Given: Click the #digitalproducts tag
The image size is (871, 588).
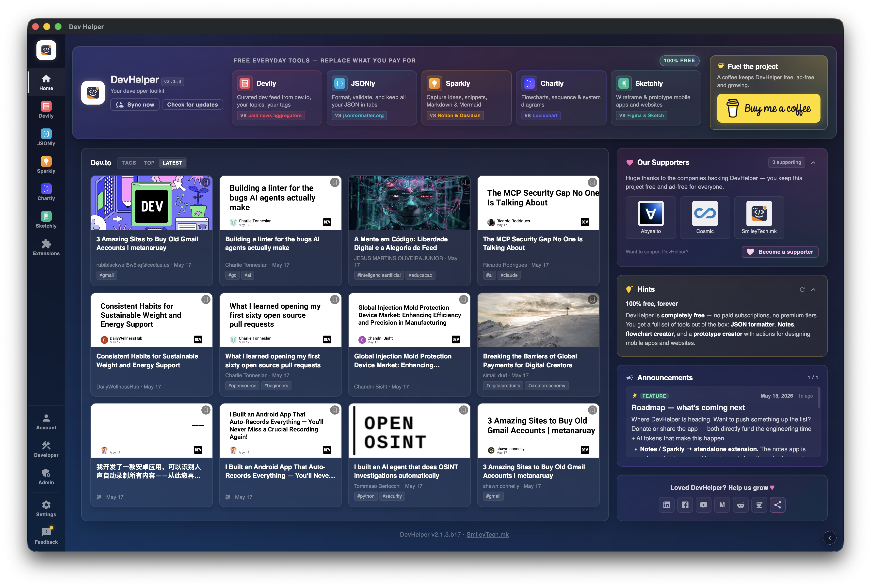Looking at the screenshot, I should coord(503,385).
